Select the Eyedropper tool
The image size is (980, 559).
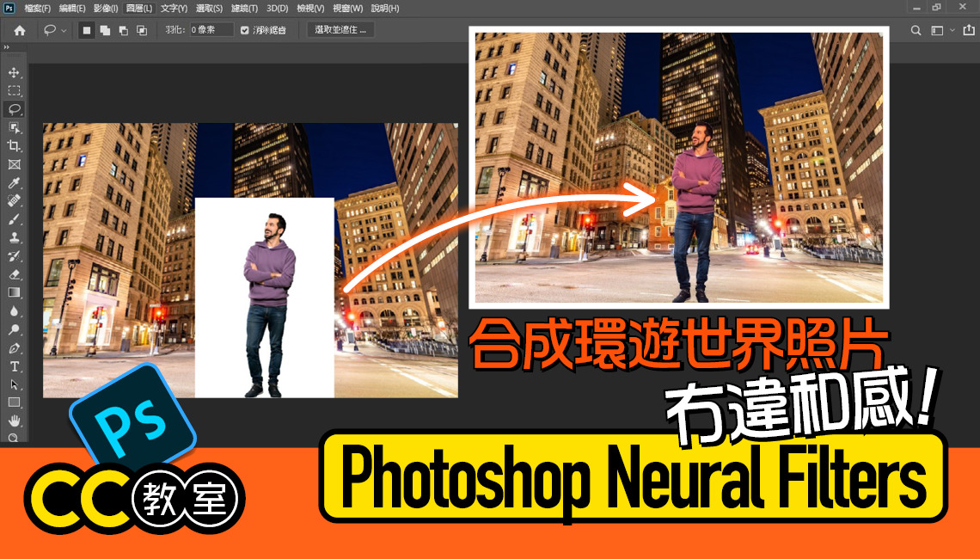click(14, 182)
